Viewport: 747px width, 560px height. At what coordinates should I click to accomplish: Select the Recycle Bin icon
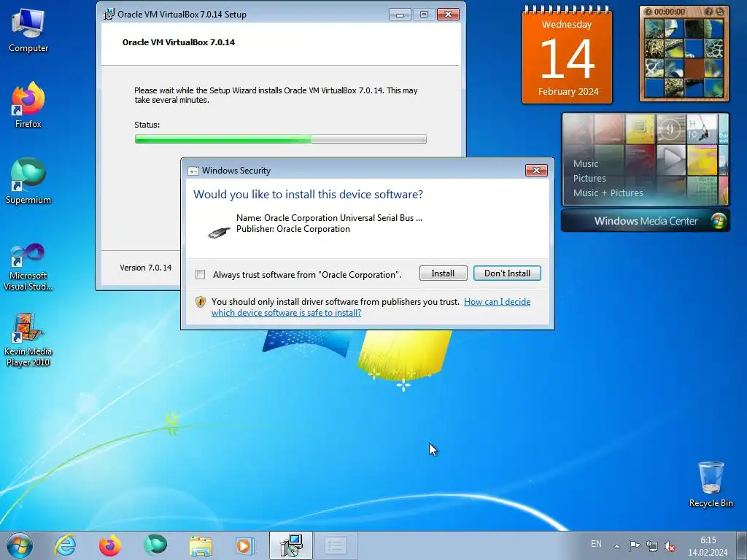711,484
